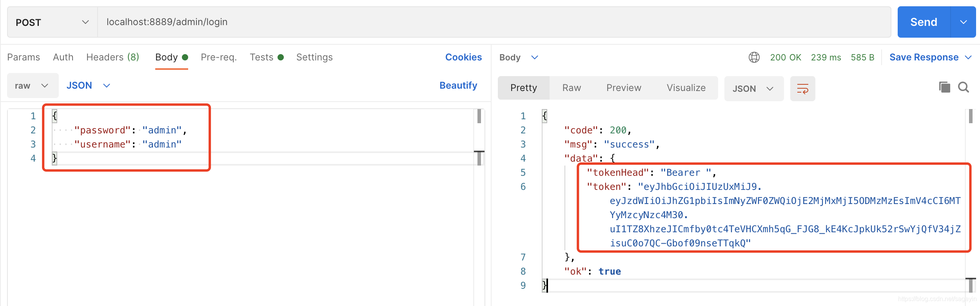Click the Save Response button

[x=924, y=57]
